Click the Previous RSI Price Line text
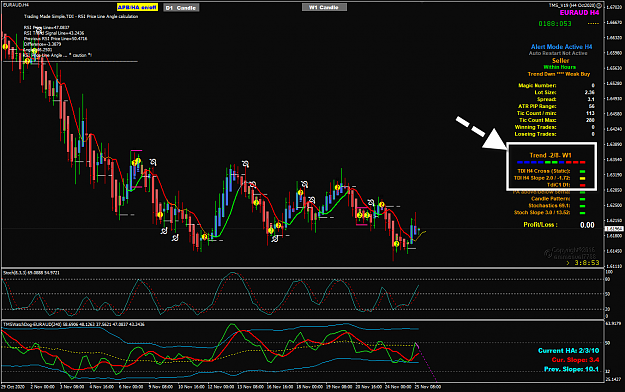This screenshot has height=392, width=625. 55,39
